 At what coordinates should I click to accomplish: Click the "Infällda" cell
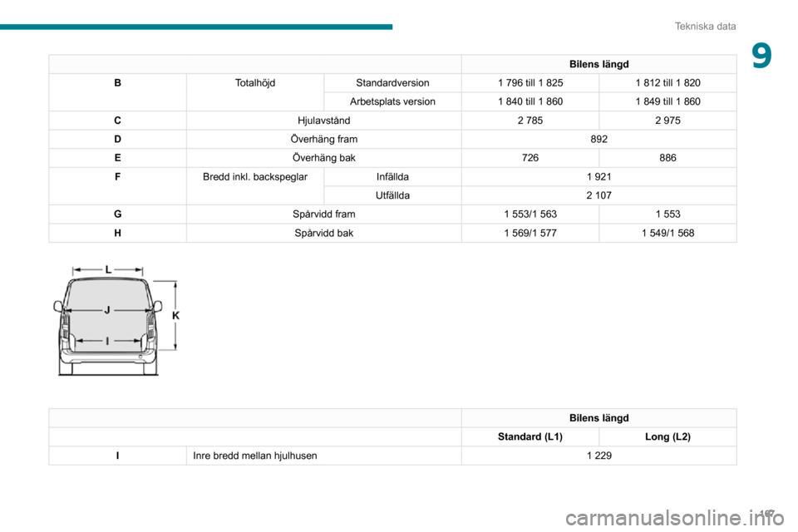point(392,177)
